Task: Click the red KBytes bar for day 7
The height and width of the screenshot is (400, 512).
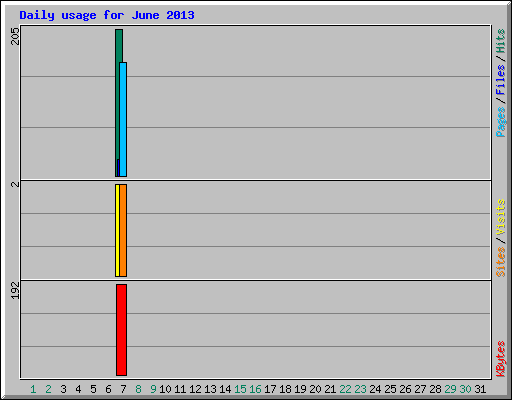Action: 121,330
